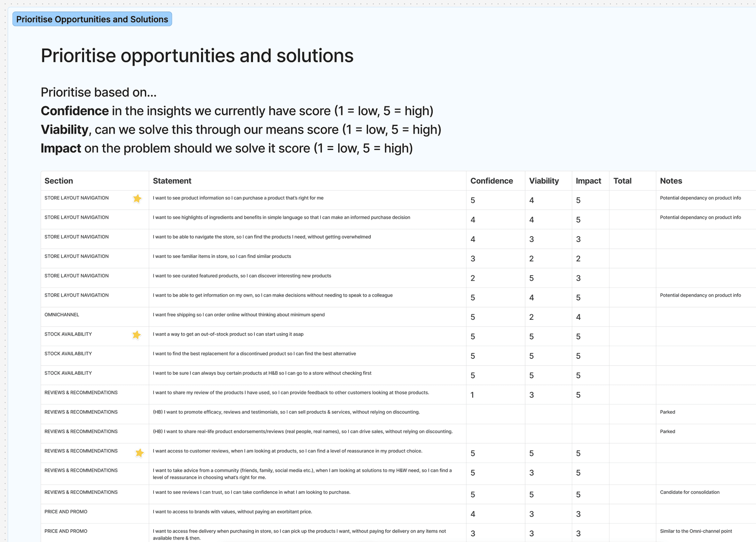Click the Similar to the Omni-channel point note
The width and height of the screenshot is (756, 542).
pos(696,531)
